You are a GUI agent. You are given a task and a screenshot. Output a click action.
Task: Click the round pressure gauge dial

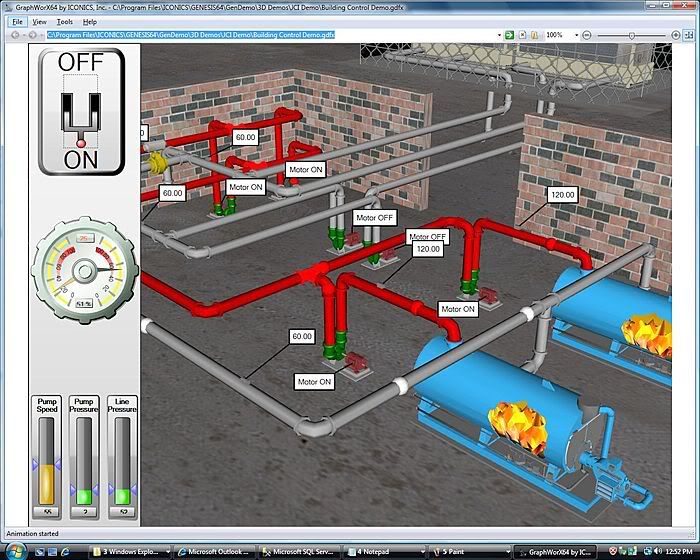pyautogui.click(x=84, y=271)
